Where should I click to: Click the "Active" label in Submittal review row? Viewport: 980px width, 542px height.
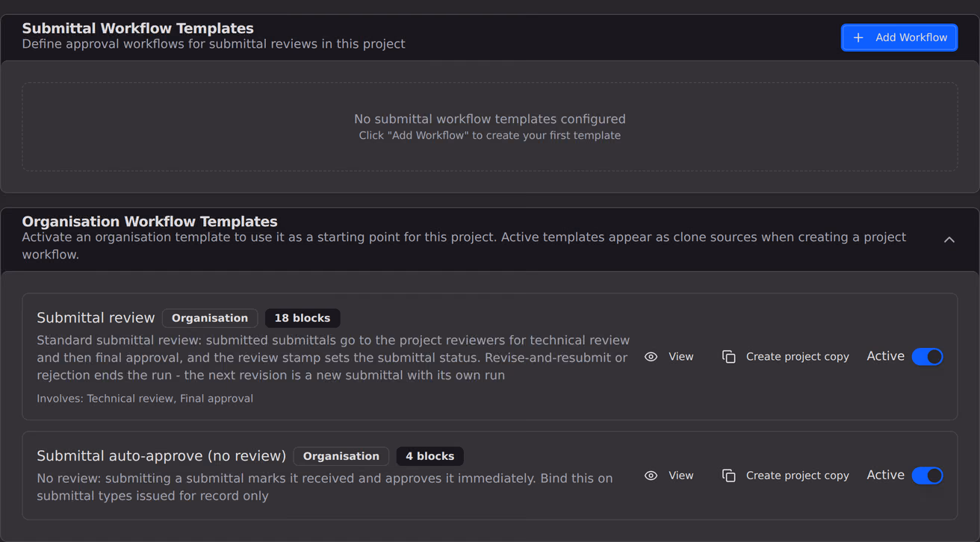tap(886, 357)
